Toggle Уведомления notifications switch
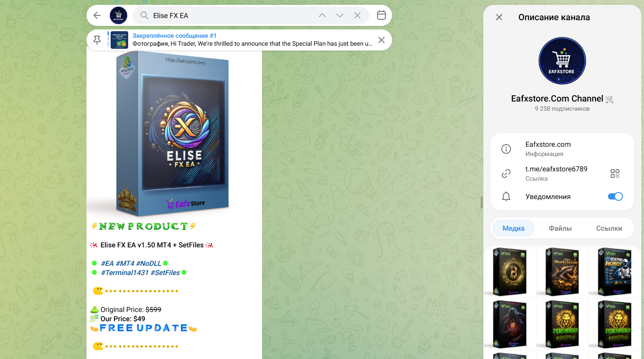 coord(615,196)
